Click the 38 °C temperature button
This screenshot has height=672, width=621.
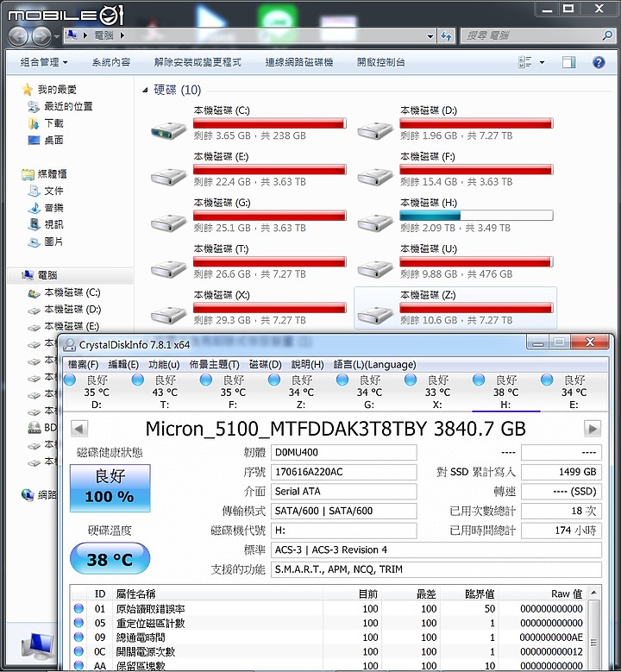[110, 559]
